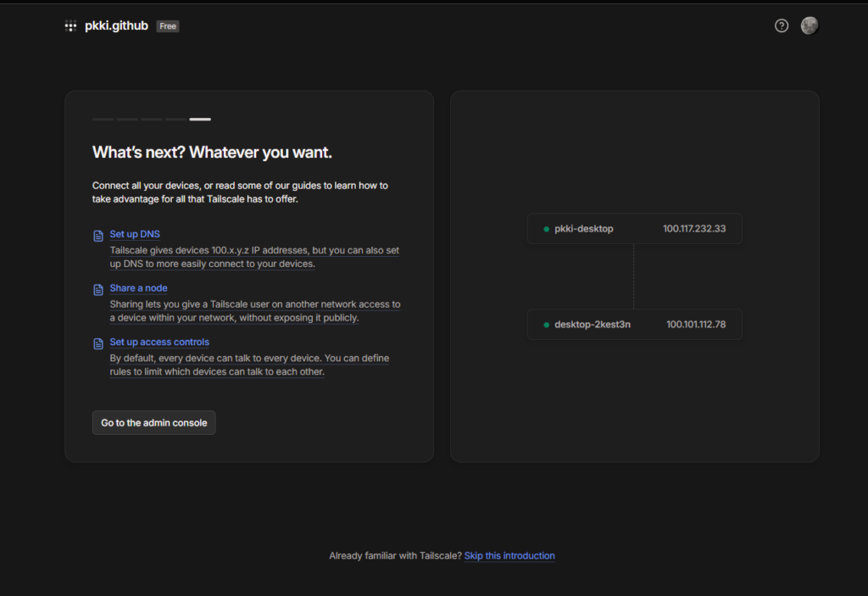The image size is (868, 596).
Task: Open the Set up access controls link
Action: (x=159, y=343)
